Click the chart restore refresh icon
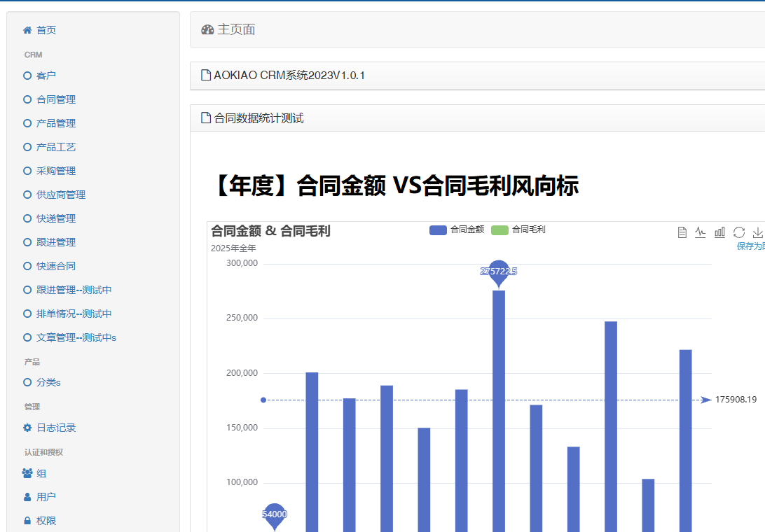765x532 pixels. tap(738, 232)
